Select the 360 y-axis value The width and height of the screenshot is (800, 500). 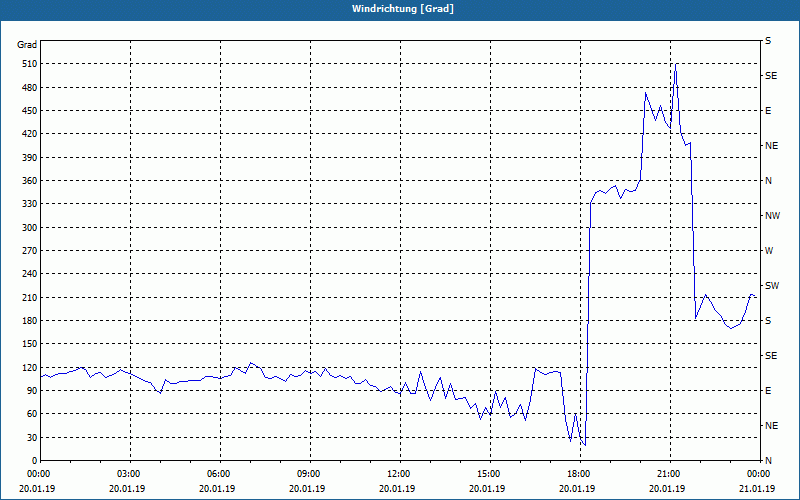29,181
